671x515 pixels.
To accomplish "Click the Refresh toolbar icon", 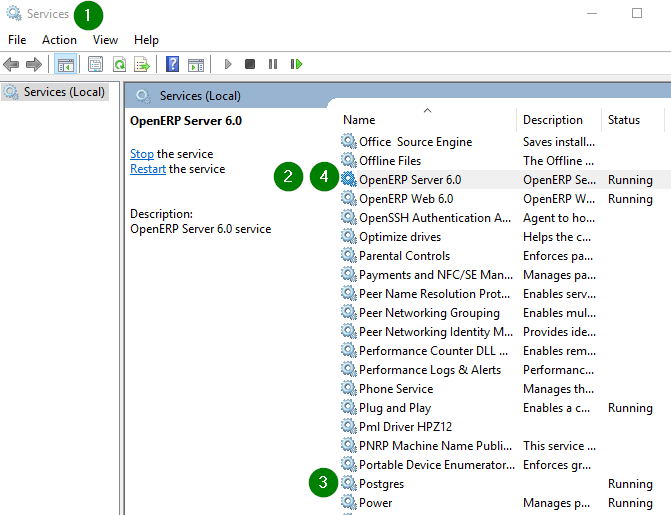I will [x=119, y=64].
